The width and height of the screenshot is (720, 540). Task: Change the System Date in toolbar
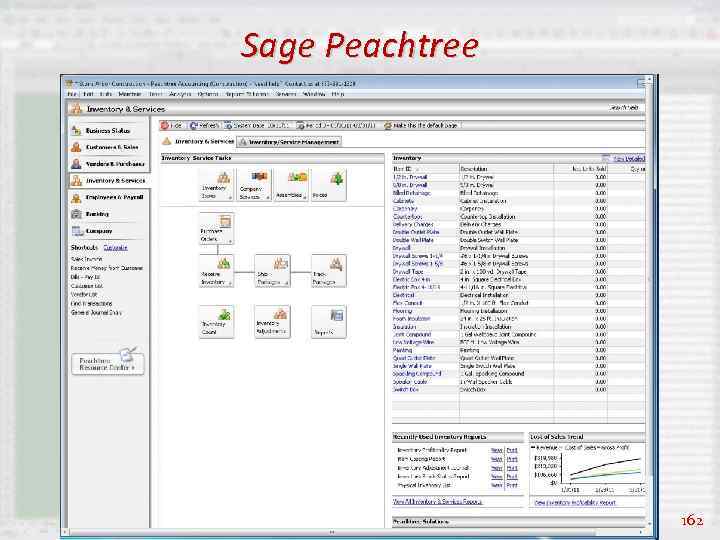[257, 125]
